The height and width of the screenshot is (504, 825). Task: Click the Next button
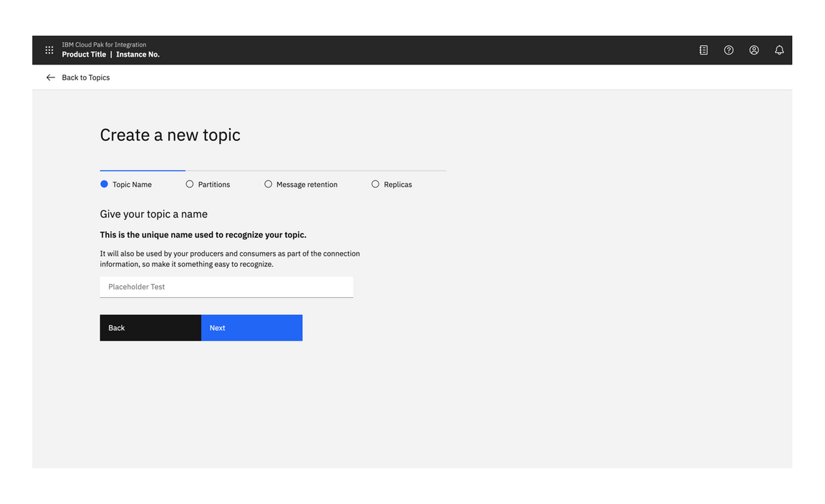click(251, 327)
